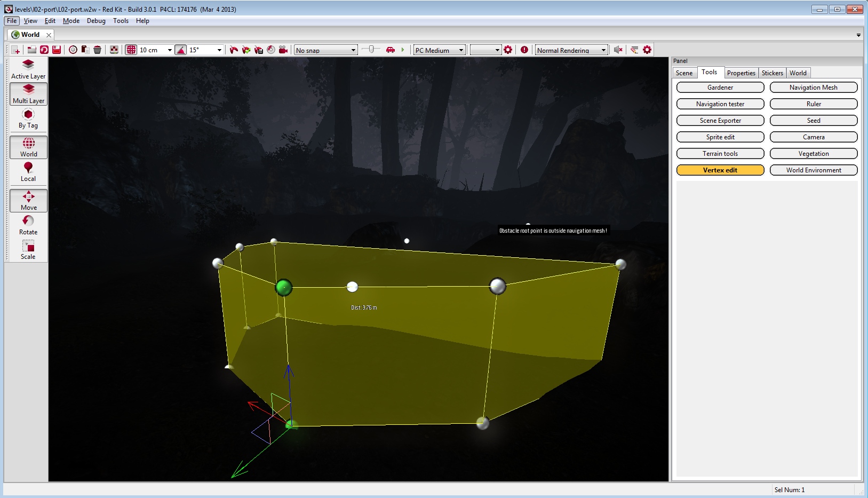Open the Scene Exporter tool

point(720,121)
